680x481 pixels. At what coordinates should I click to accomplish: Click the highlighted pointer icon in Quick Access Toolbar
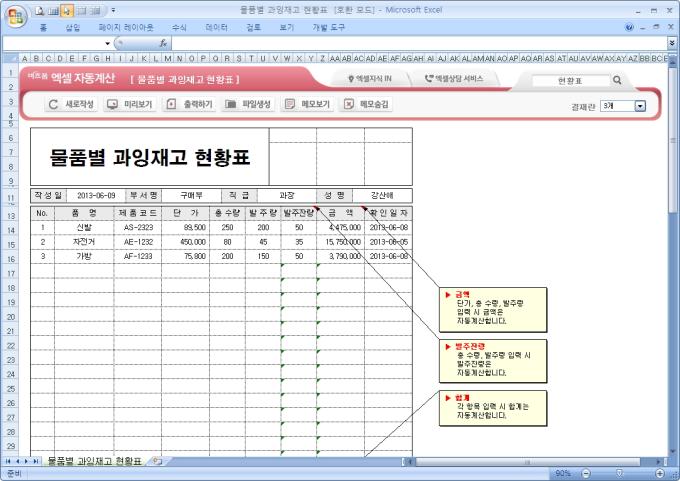pyautogui.click(x=67, y=11)
